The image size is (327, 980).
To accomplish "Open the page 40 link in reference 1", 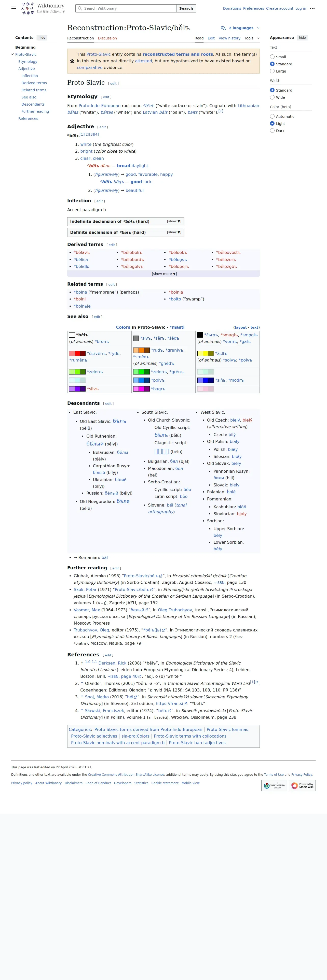I will coord(129,676).
